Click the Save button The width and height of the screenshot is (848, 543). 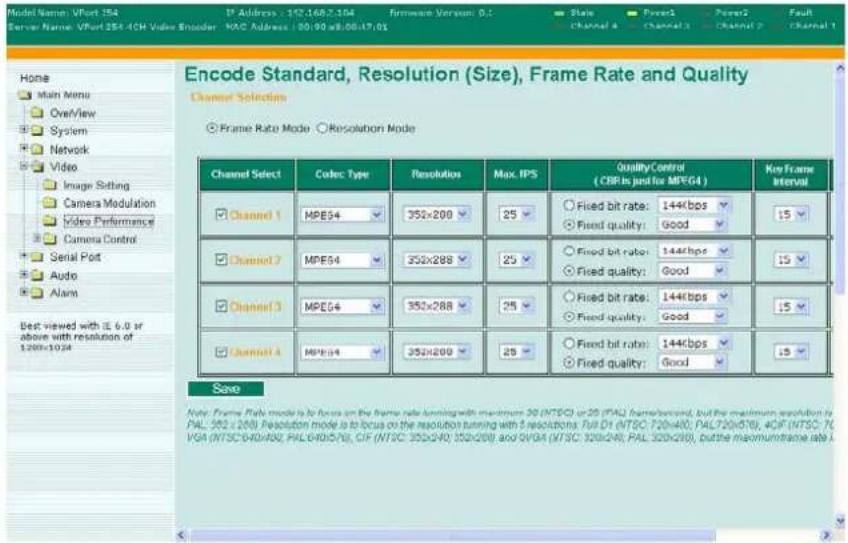click(x=226, y=388)
